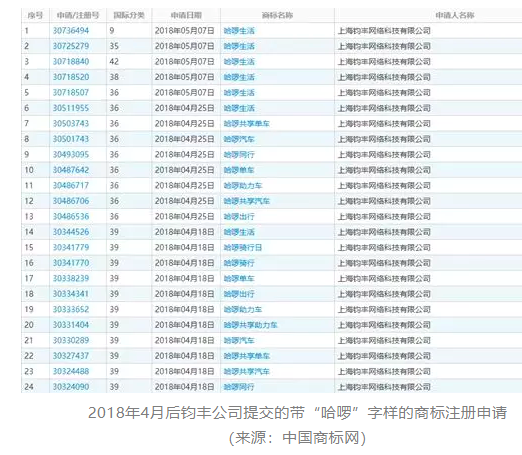Click the 申请日期 column header
This screenshot has height=455, width=522.
(186, 15)
